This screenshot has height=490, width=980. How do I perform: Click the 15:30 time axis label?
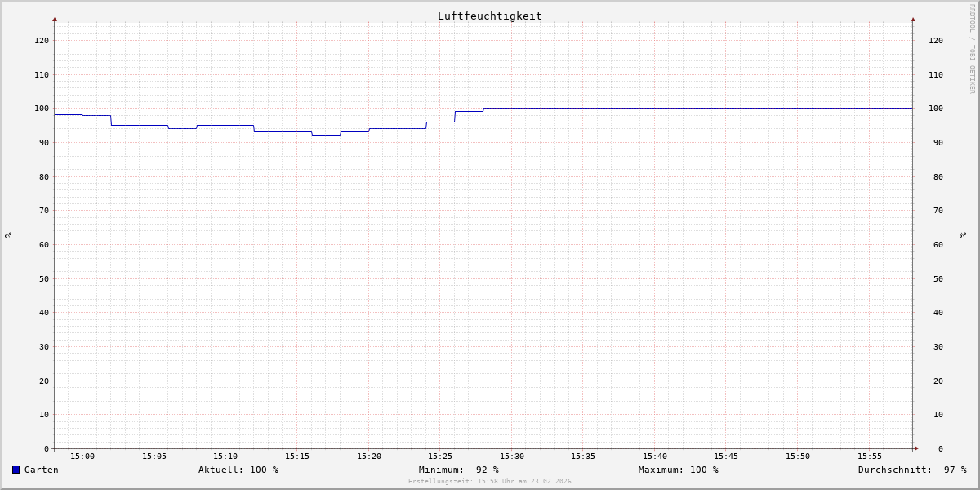(512, 457)
